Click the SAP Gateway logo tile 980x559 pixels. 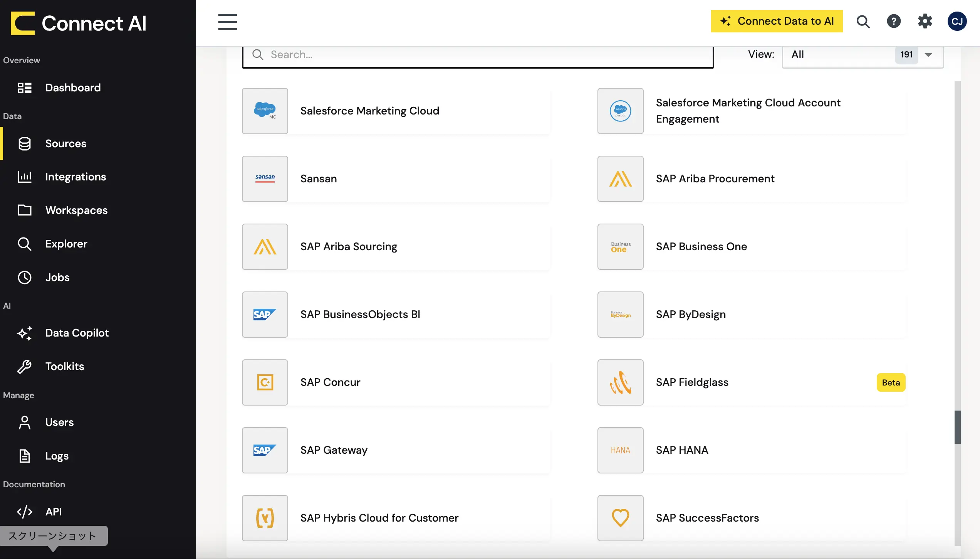(265, 450)
